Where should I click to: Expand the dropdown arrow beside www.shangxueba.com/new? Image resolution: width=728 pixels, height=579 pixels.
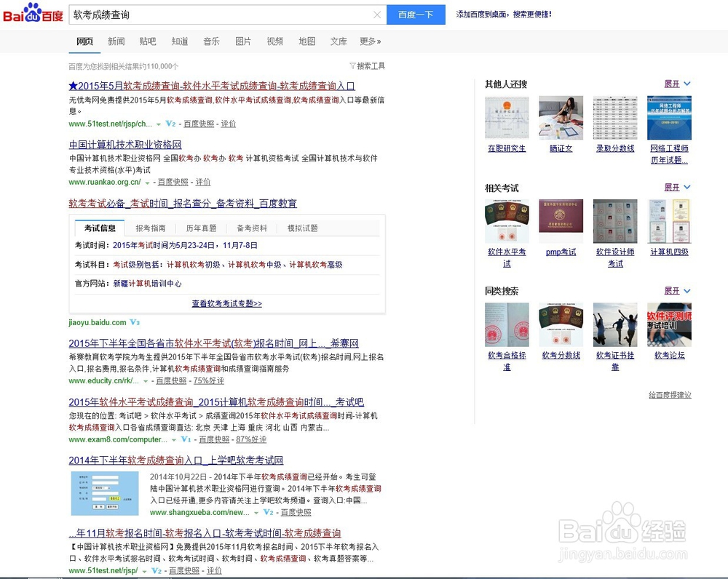(x=256, y=513)
